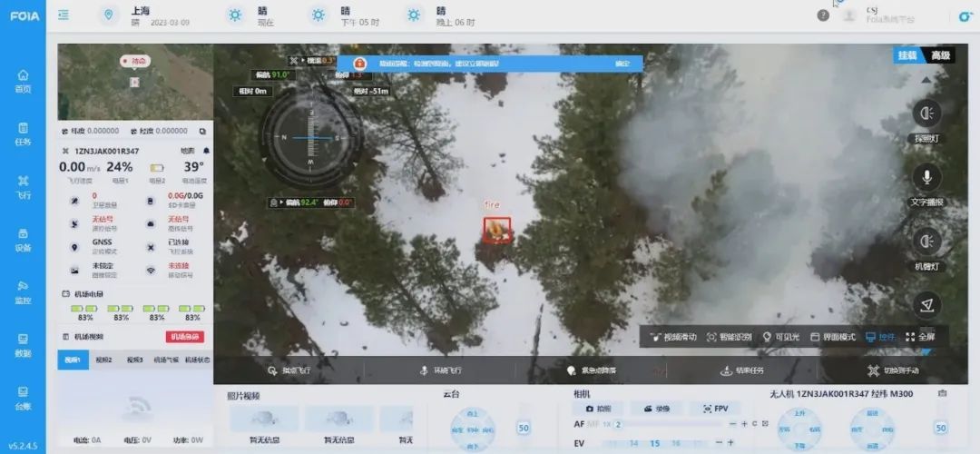This screenshot has width=980, height=454.
Task: Collapse the sidebar with the hamburger icon
Action: click(64, 15)
